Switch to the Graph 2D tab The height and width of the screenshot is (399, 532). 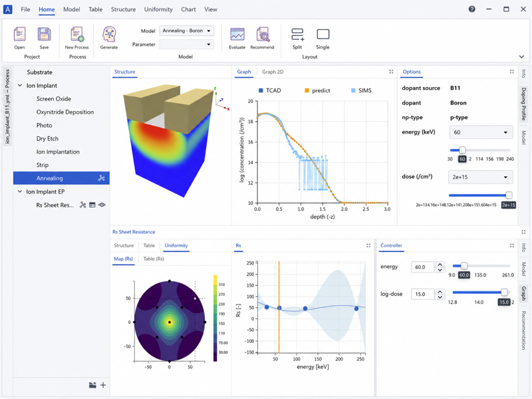pos(273,72)
